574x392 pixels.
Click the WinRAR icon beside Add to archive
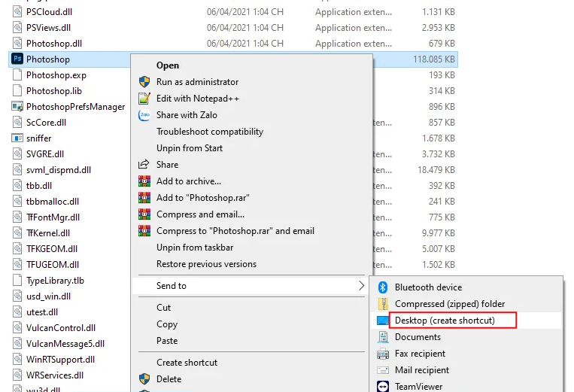[x=144, y=181]
